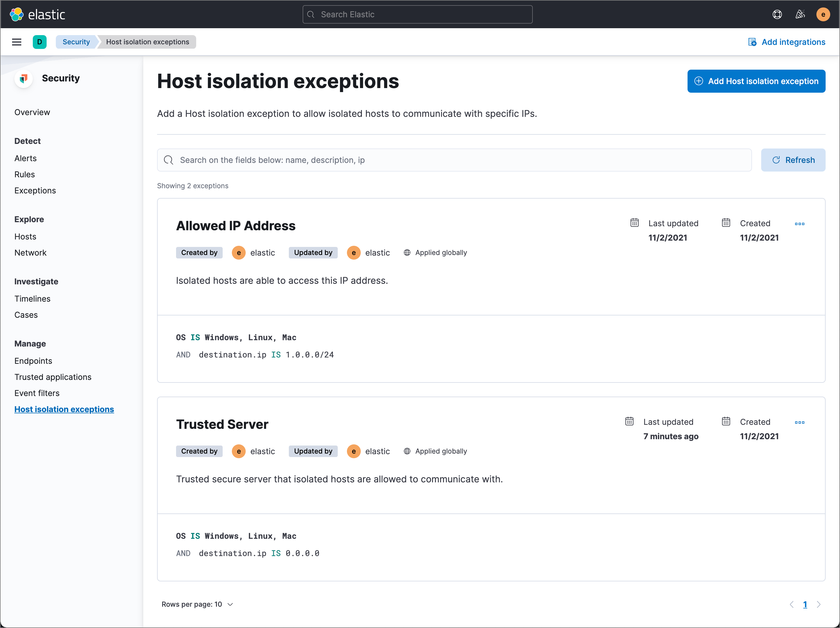Click Add Host isolation exception button

[x=756, y=81]
